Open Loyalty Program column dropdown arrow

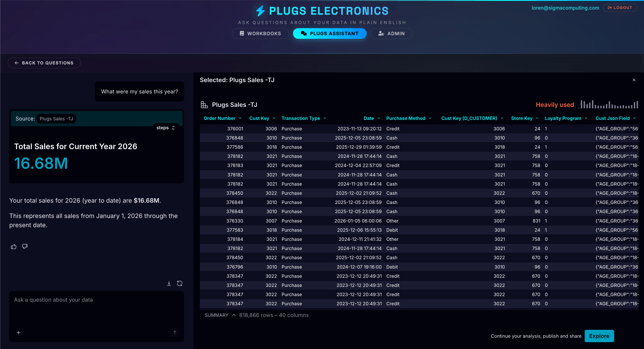[x=586, y=118]
